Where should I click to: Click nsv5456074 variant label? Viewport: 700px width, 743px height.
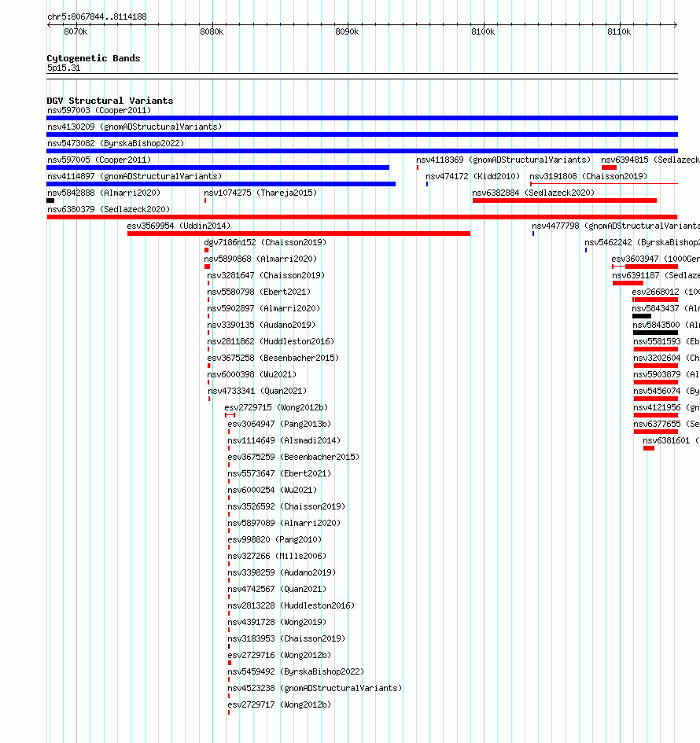[667, 392]
